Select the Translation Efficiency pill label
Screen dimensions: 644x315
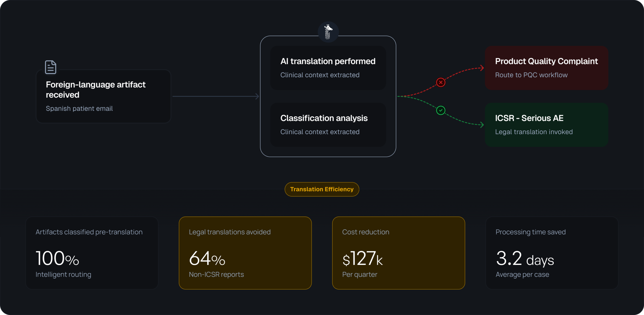(322, 189)
